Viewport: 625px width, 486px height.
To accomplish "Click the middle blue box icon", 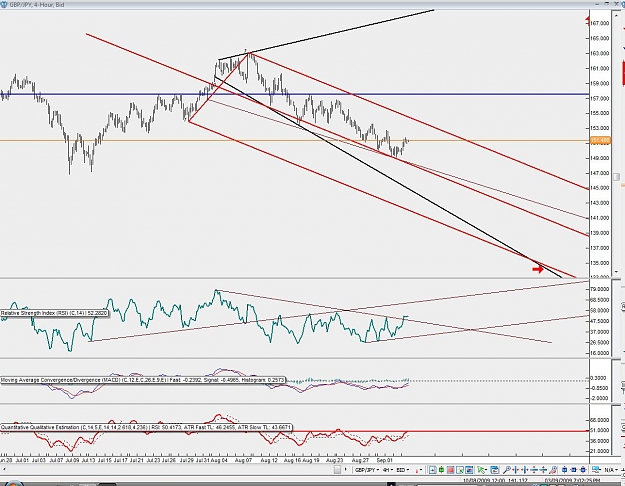I will tap(574, 470).
